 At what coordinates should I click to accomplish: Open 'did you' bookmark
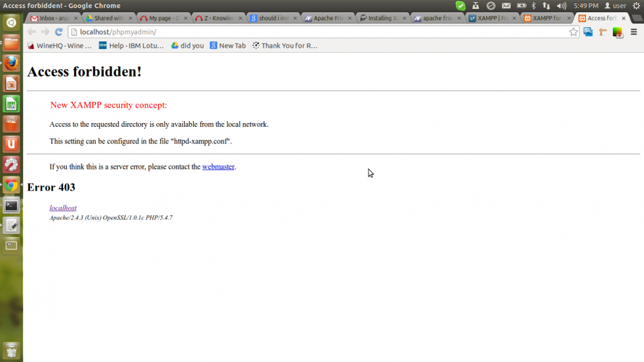point(187,46)
